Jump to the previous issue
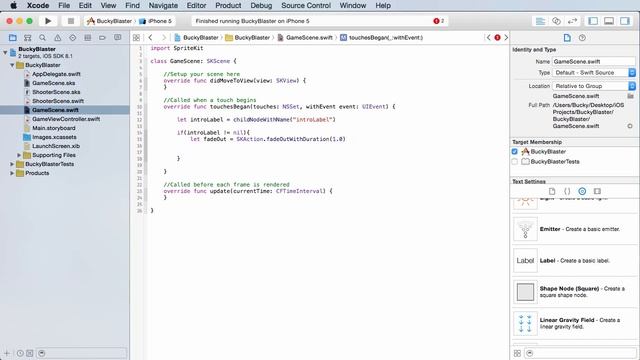Viewport: 640px width, 360px height. click(488, 38)
